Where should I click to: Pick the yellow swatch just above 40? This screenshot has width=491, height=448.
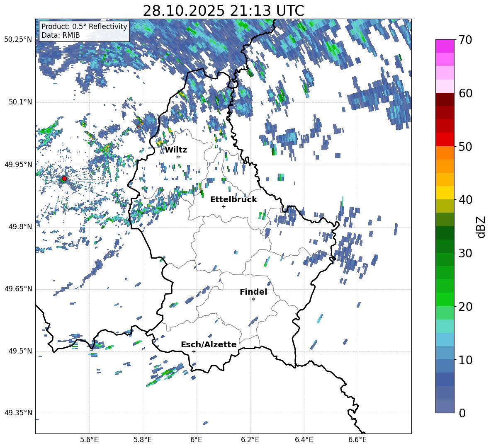pyautogui.click(x=445, y=193)
